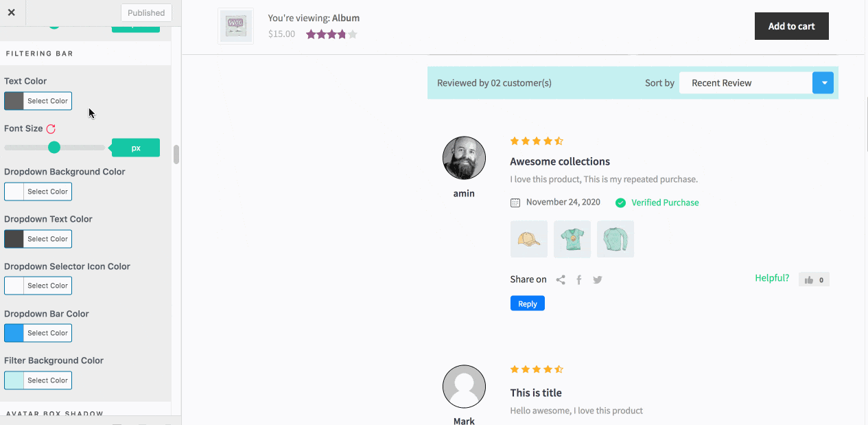Expand the Avatar Box Shadow section

(53, 413)
